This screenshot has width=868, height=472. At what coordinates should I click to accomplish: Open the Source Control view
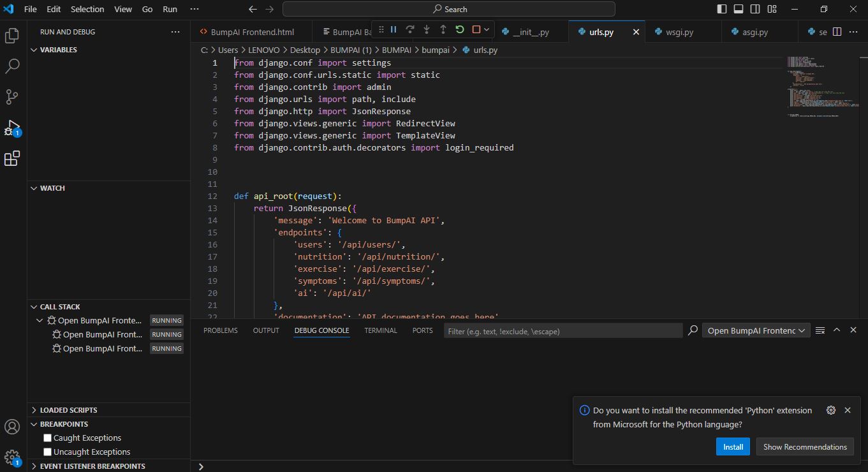pos(12,97)
